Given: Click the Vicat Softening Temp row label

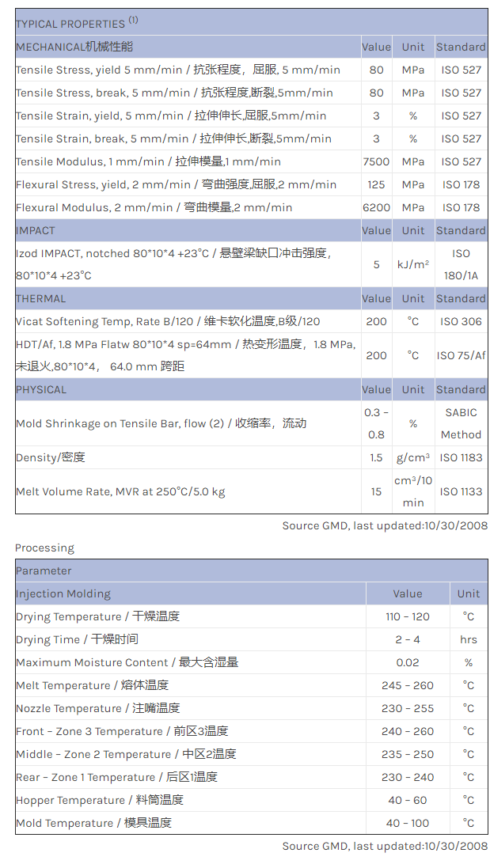Looking at the screenshot, I should pyautogui.click(x=168, y=321).
